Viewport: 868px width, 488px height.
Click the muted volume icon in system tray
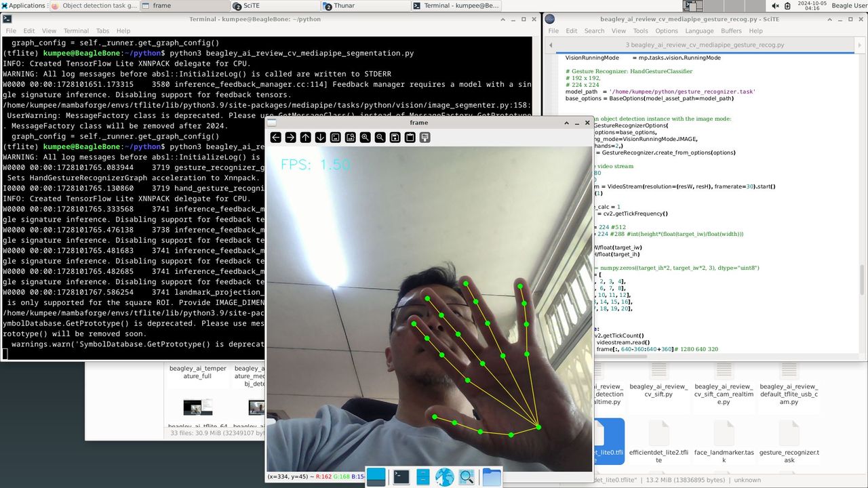[x=776, y=5]
